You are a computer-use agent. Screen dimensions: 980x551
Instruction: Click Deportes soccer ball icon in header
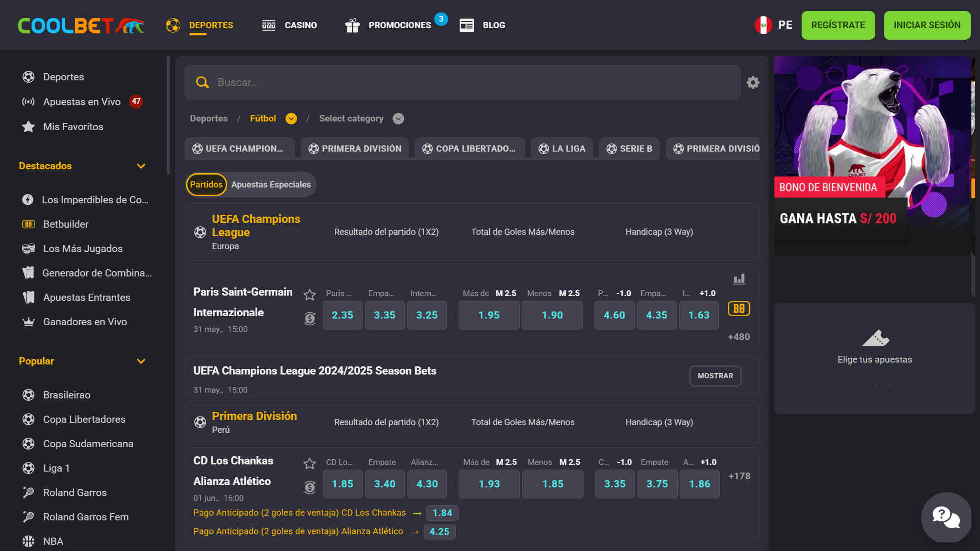[x=173, y=25]
